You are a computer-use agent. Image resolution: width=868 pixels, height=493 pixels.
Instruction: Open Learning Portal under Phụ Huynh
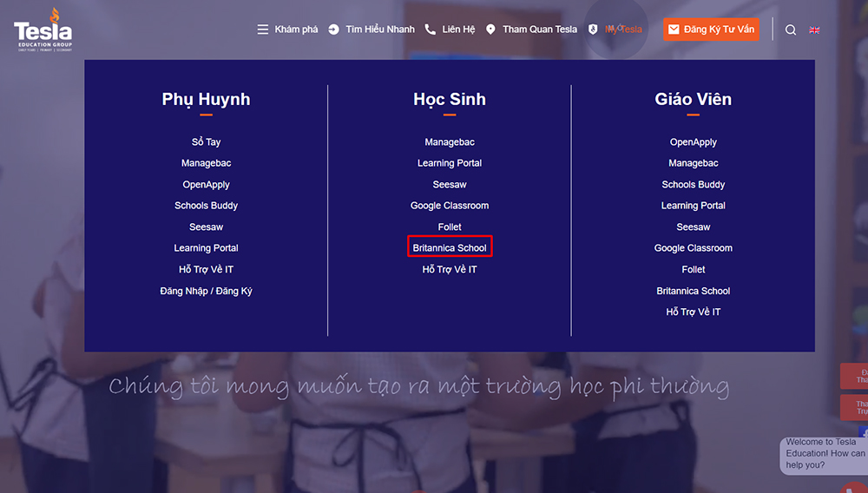coord(206,248)
